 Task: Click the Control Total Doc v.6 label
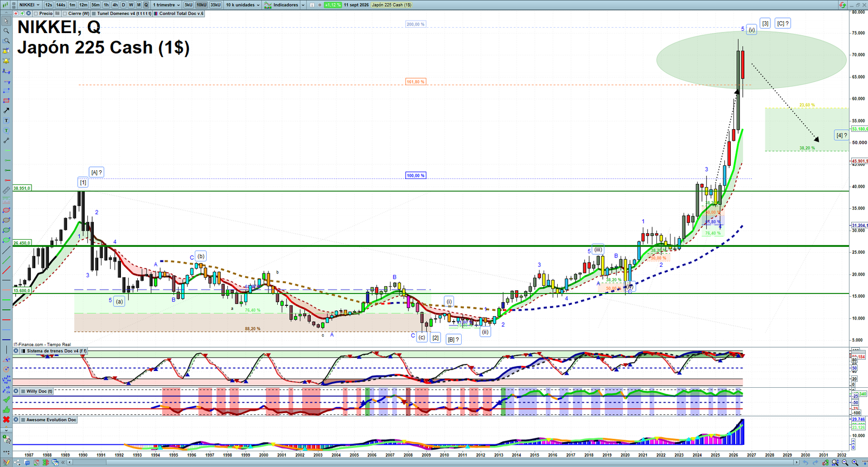[181, 14]
